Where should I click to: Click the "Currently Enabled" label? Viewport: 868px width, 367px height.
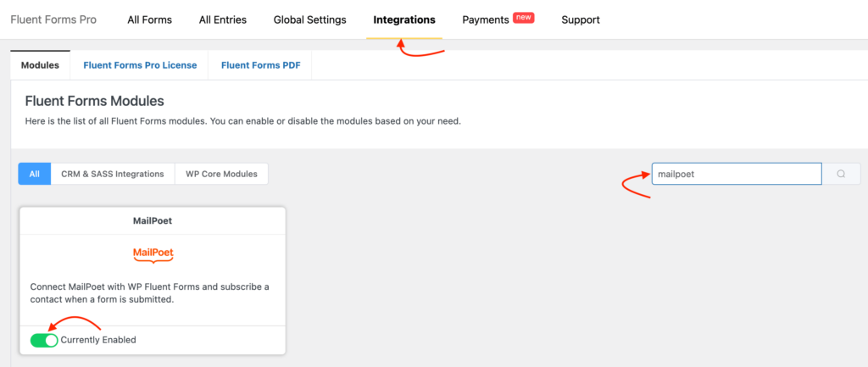(x=98, y=340)
